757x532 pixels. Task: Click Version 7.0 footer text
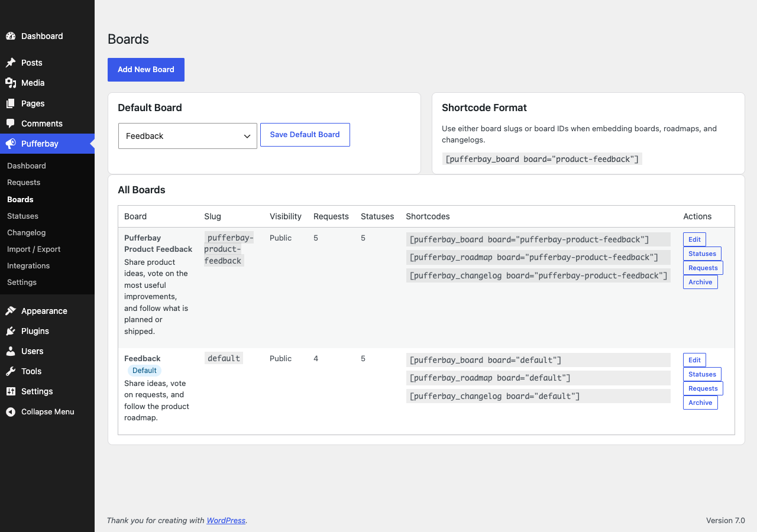click(726, 521)
